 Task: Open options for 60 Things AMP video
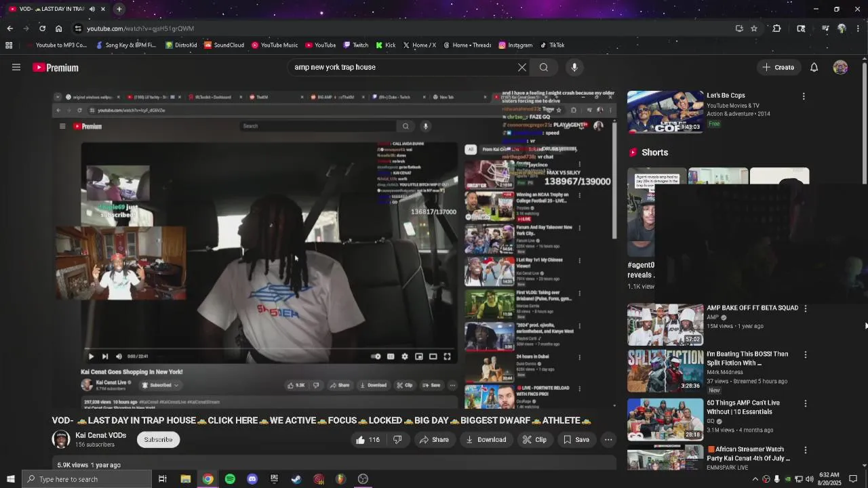806,403
